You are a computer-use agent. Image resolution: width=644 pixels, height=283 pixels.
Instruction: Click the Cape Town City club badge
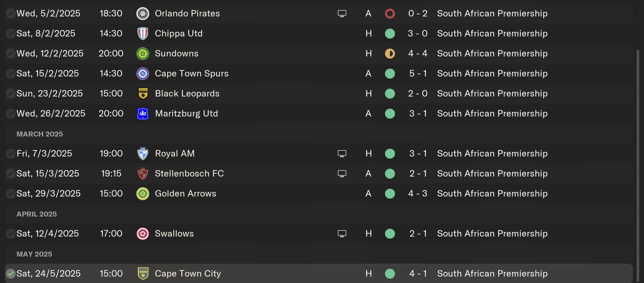(143, 274)
